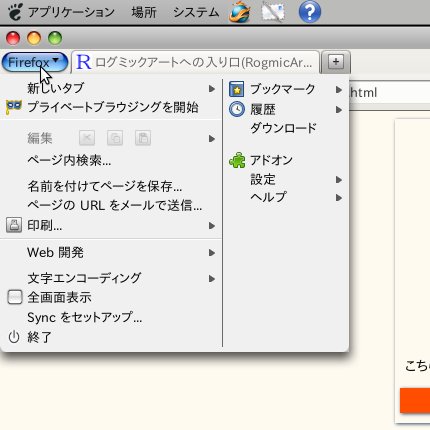This screenshot has width=430, height=430.
Task: Click the paste clipboard icon in Edit row
Action: click(x=143, y=138)
